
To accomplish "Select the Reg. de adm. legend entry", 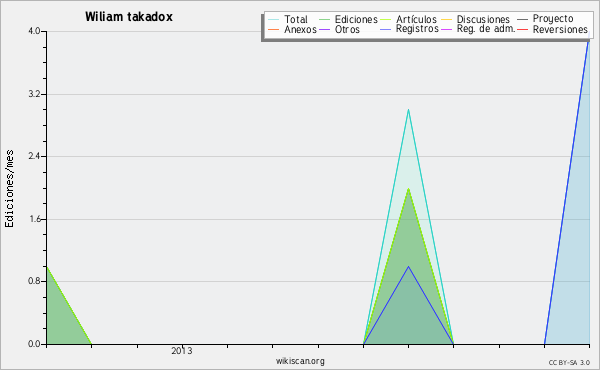I will click(x=478, y=29).
